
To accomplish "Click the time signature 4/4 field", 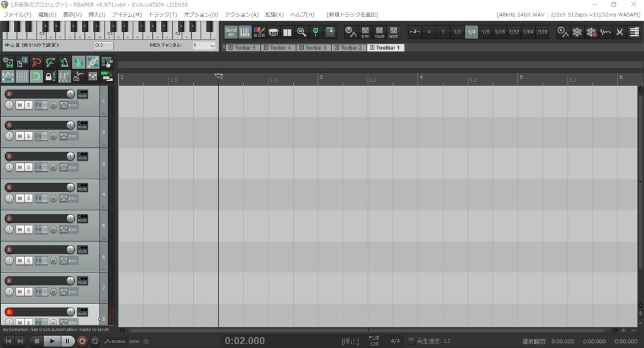I will click(x=395, y=341).
